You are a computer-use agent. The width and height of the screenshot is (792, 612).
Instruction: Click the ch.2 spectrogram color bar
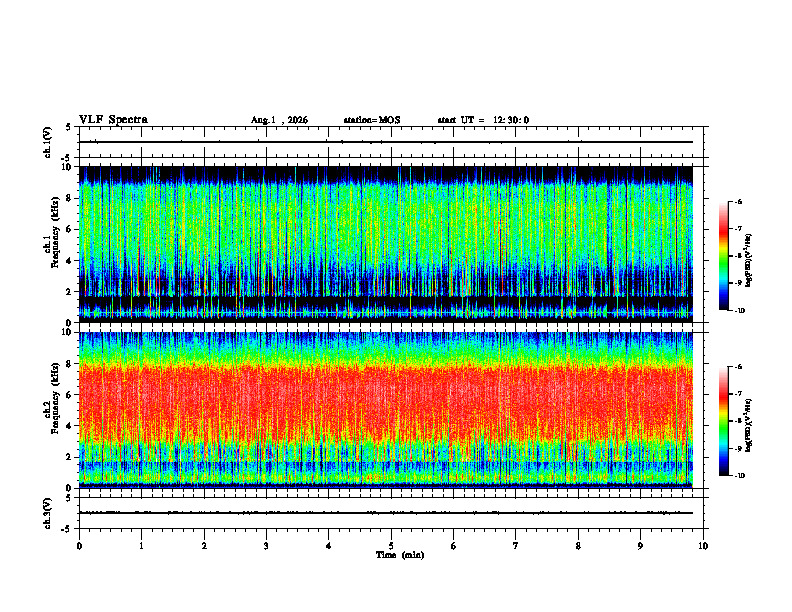[x=723, y=421]
